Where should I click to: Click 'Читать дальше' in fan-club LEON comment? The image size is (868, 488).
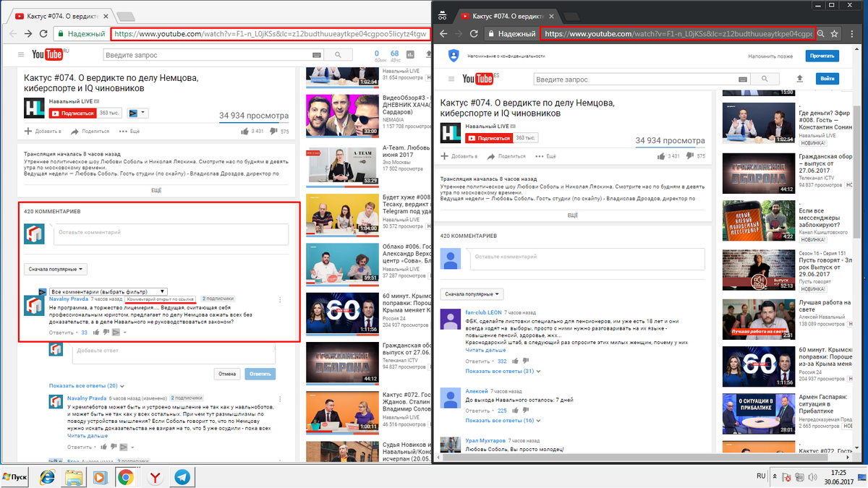click(x=485, y=350)
